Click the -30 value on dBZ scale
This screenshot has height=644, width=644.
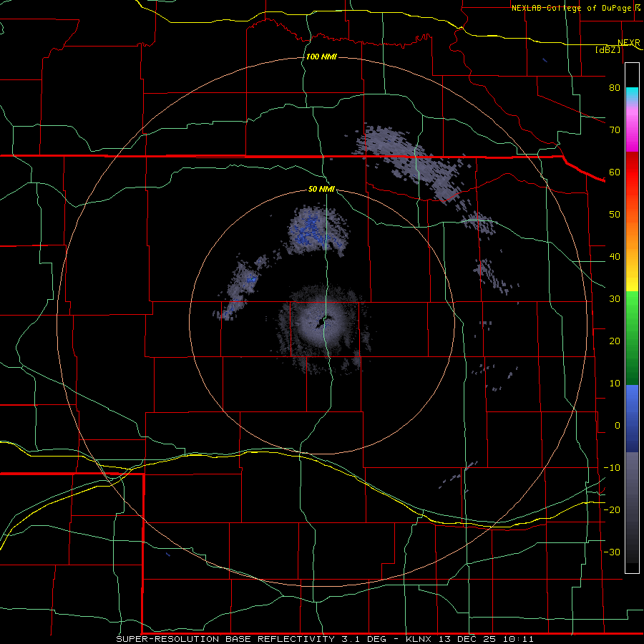click(x=612, y=552)
